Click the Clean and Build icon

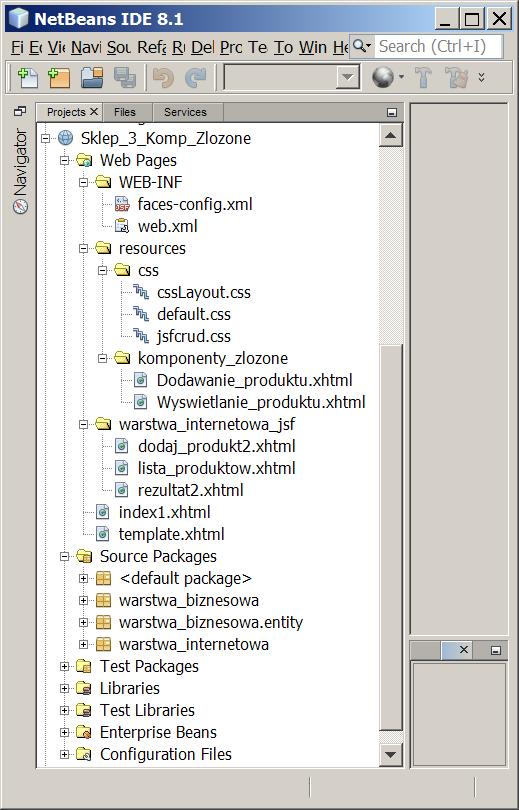457,77
